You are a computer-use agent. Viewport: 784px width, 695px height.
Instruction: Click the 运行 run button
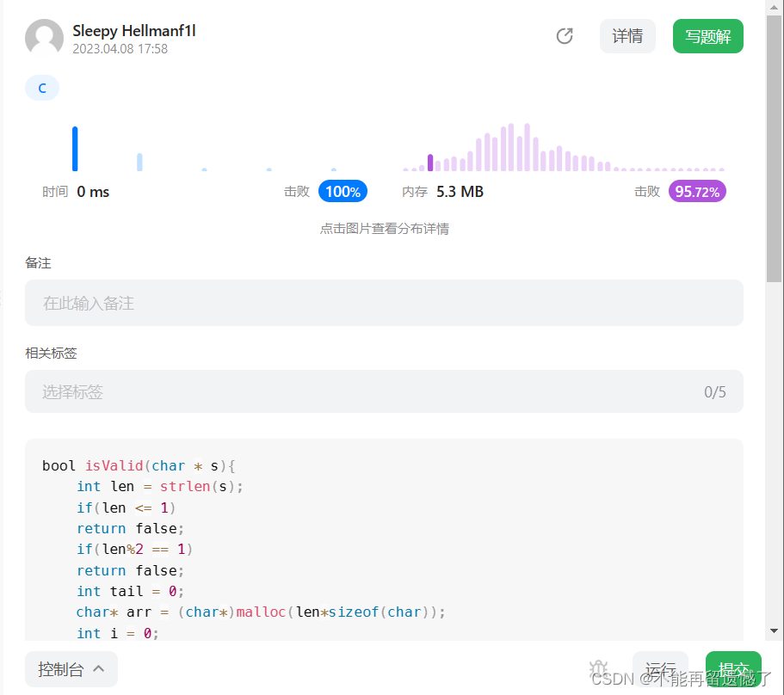[660, 668]
